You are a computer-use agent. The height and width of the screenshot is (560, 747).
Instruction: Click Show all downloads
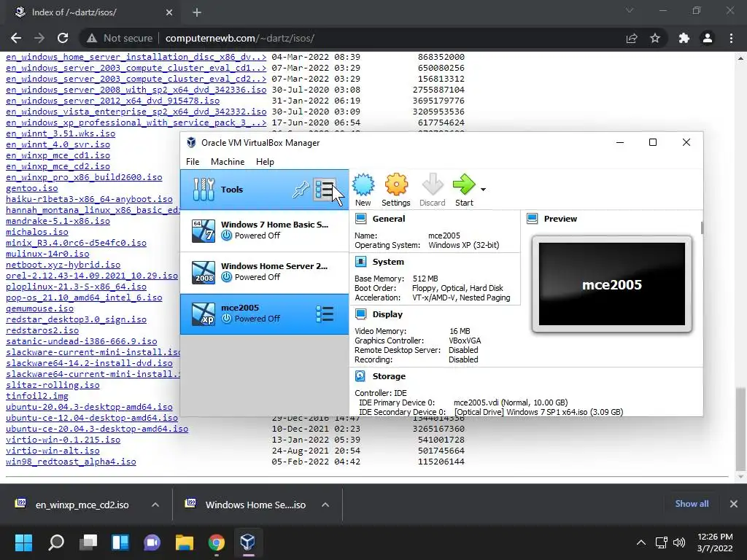(692, 504)
